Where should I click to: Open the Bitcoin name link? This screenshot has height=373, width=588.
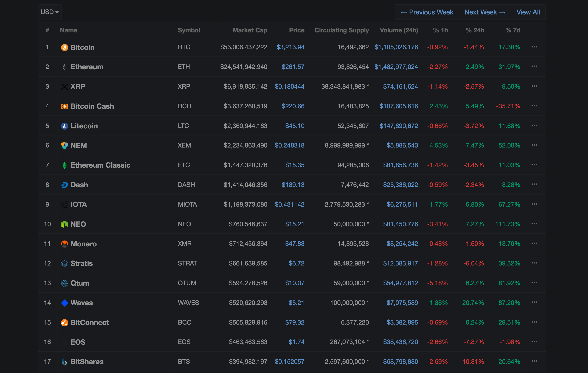pyautogui.click(x=83, y=47)
